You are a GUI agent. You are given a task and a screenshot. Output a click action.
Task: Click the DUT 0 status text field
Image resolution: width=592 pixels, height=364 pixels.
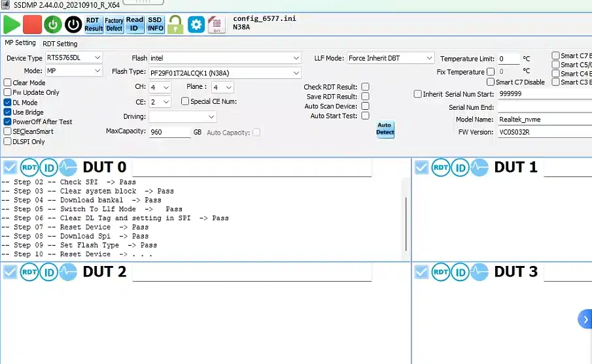point(252,168)
